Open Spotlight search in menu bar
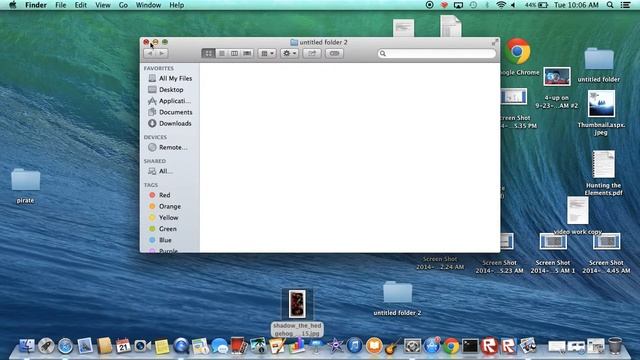640x360 pixels. click(610, 5)
